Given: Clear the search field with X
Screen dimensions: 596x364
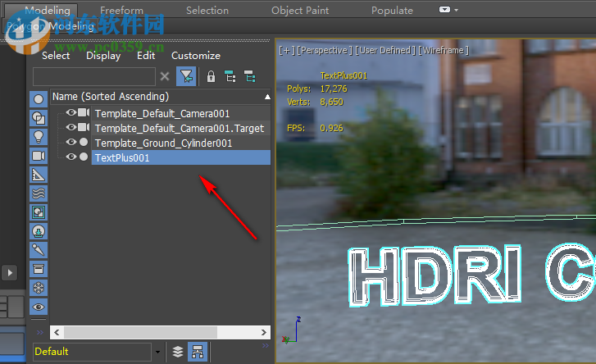Looking at the screenshot, I should (x=165, y=76).
